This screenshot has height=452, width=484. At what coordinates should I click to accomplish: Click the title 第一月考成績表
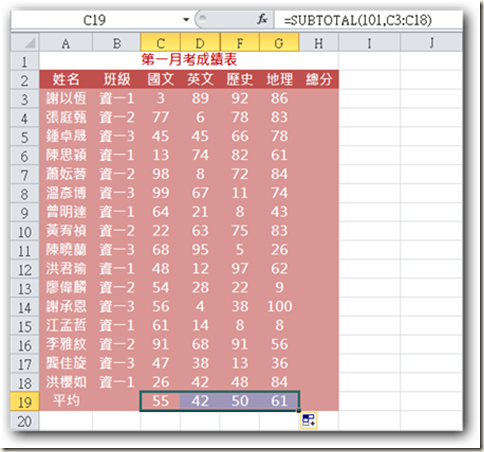189,60
